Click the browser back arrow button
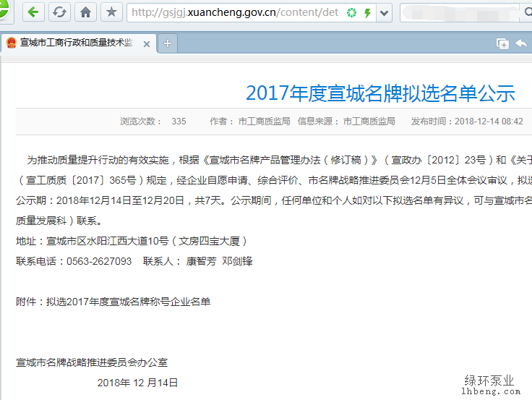The height and width of the screenshot is (400, 532). pyautogui.click(x=35, y=12)
